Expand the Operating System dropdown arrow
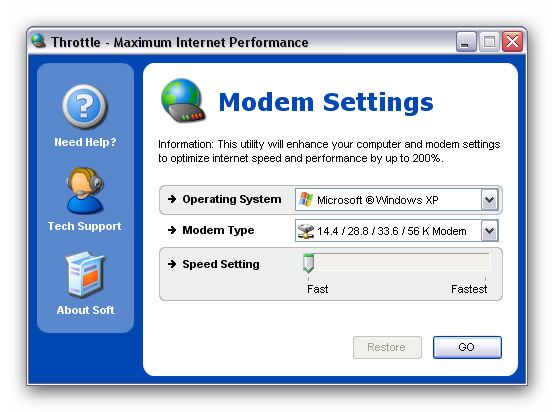The image size is (554, 412). pos(489,200)
